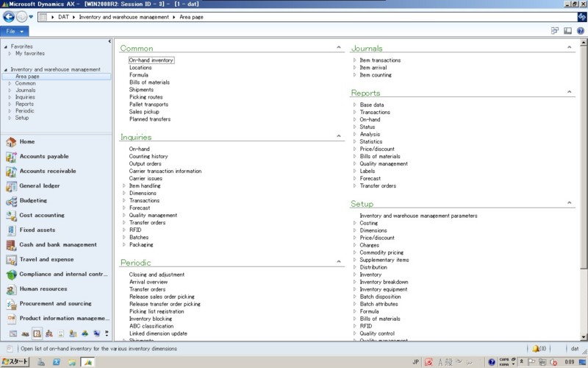The height and width of the screenshot is (368, 588).
Task: Click the window layout icon beside Help
Action: point(567,31)
